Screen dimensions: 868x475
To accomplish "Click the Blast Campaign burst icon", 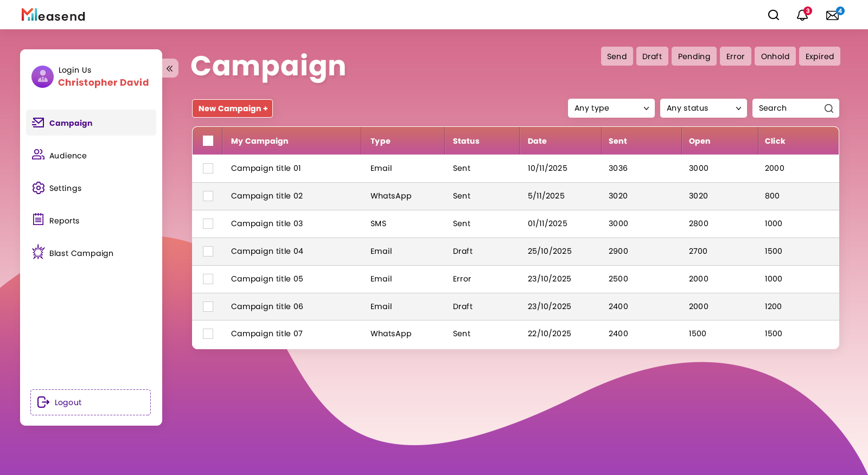I will [38, 252].
